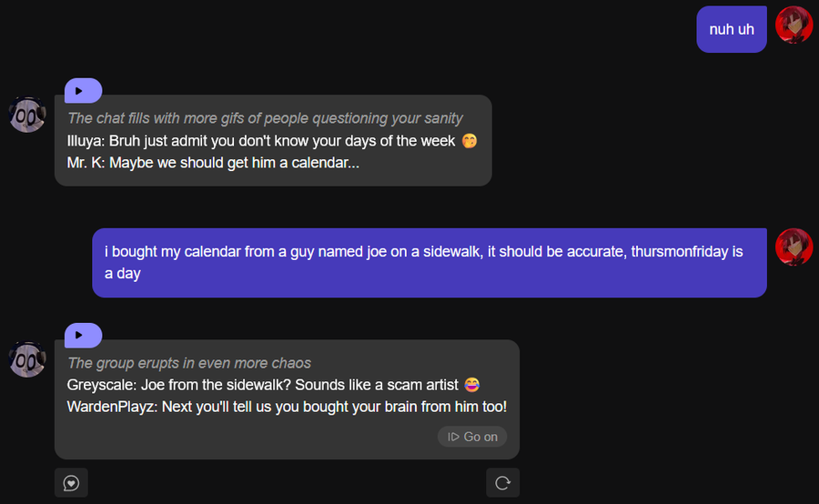Click Illuya's line about days of the week
819x504 pixels.
[261, 141]
